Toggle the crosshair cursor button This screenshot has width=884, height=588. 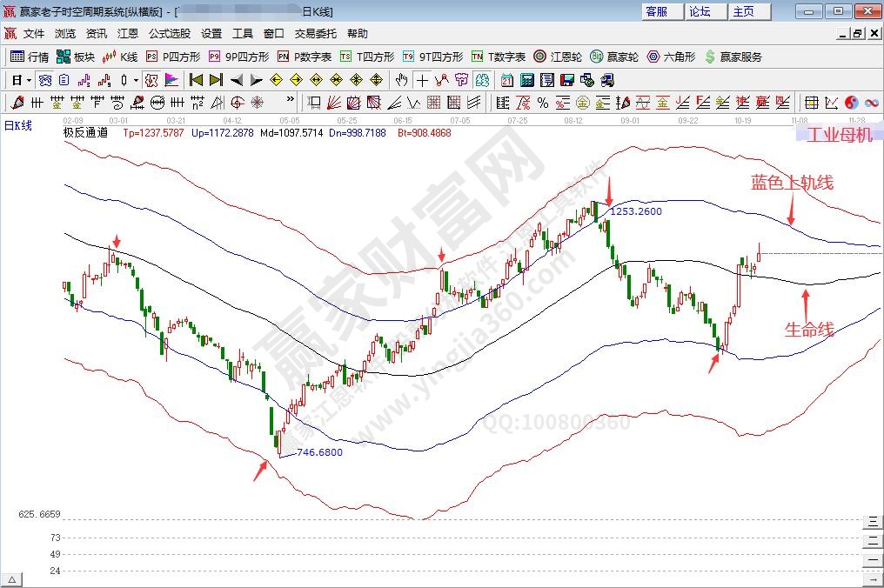422,80
